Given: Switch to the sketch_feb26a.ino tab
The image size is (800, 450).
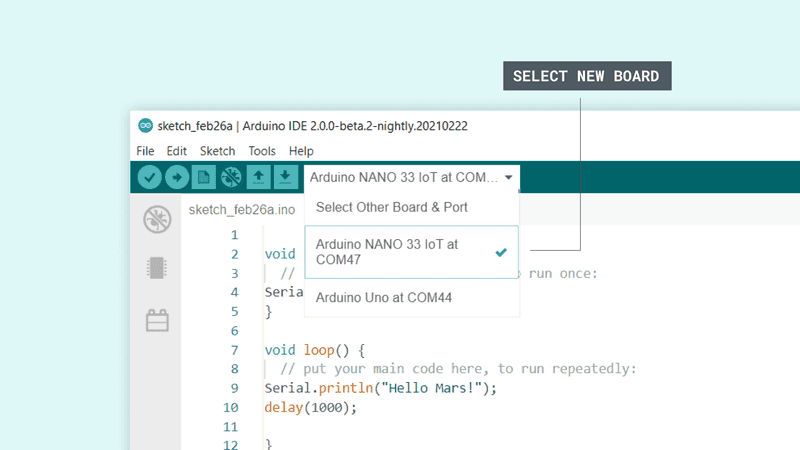Looking at the screenshot, I should (241, 209).
